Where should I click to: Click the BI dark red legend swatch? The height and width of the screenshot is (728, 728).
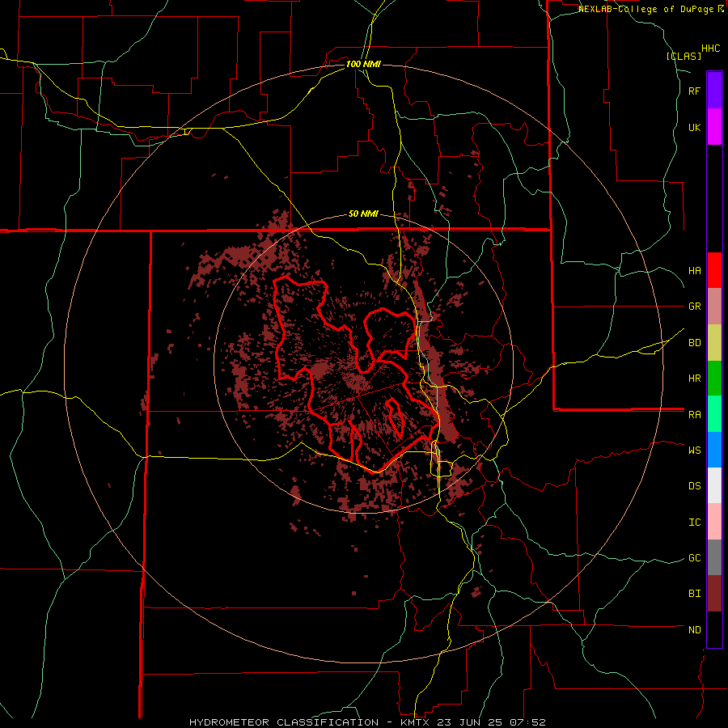(714, 594)
